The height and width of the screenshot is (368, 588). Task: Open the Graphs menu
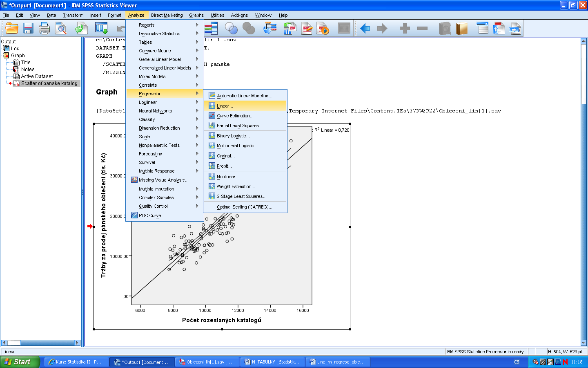coord(196,15)
